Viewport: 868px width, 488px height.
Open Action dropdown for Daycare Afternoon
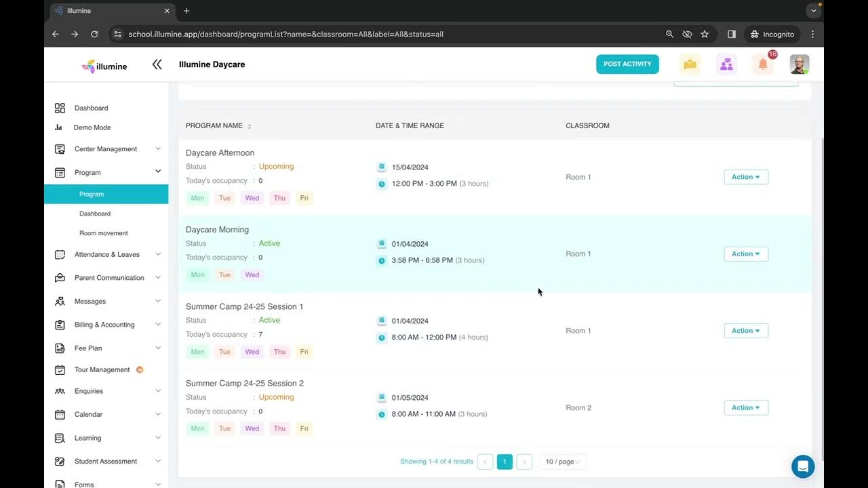pyautogui.click(x=746, y=177)
